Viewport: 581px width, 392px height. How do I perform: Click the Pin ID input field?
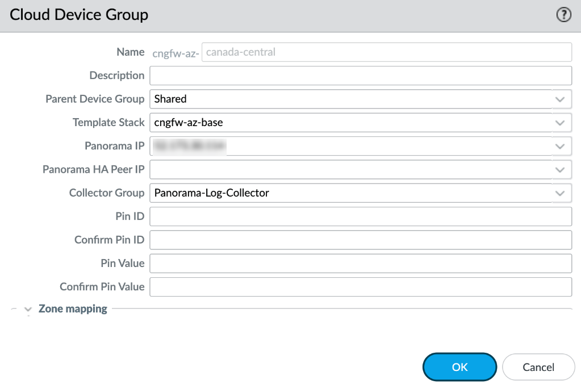click(361, 216)
